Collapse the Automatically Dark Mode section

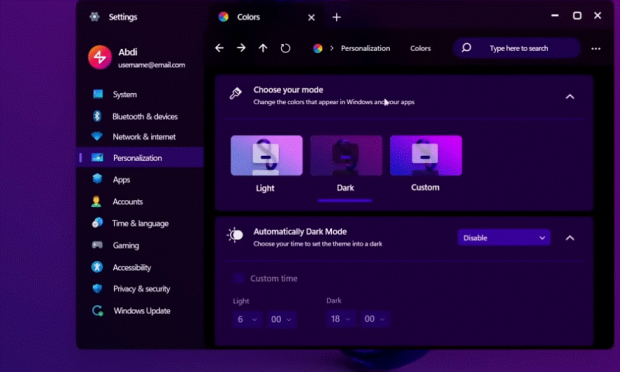pyautogui.click(x=570, y=238)
